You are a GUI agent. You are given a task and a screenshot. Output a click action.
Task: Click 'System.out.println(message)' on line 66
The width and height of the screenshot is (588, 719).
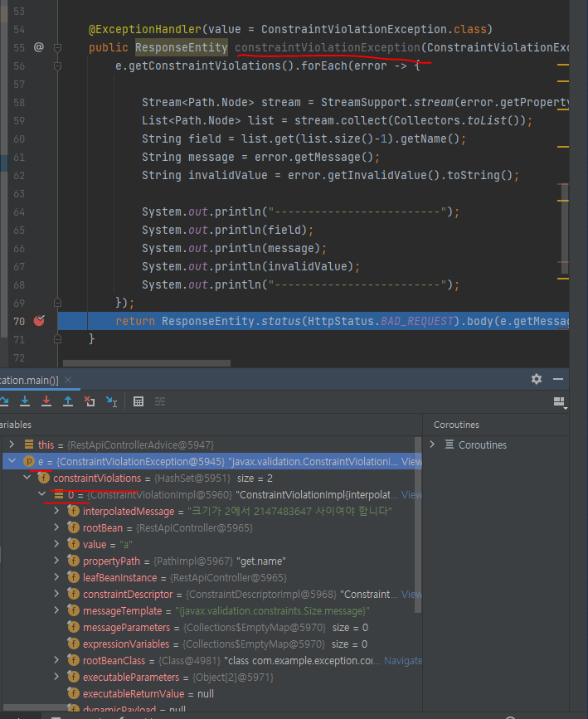point(231,248)
